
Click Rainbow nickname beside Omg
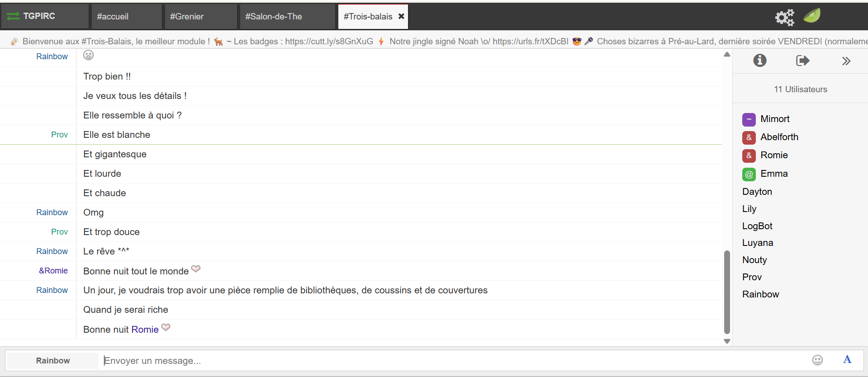52,212
